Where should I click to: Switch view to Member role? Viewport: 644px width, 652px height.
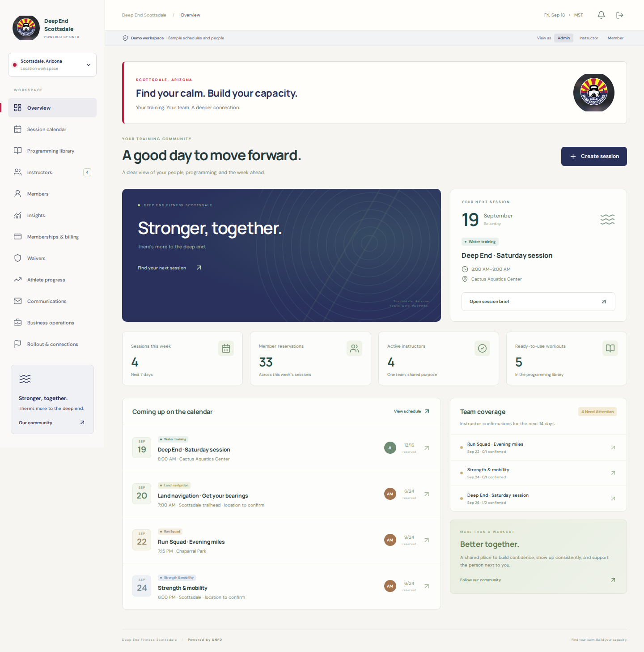click(x=615, y=38)
